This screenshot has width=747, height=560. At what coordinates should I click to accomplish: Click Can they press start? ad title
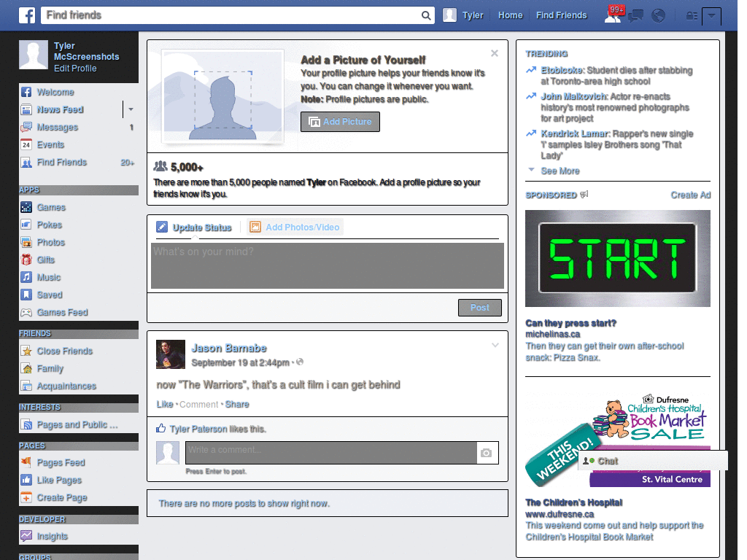pos(570,323)
